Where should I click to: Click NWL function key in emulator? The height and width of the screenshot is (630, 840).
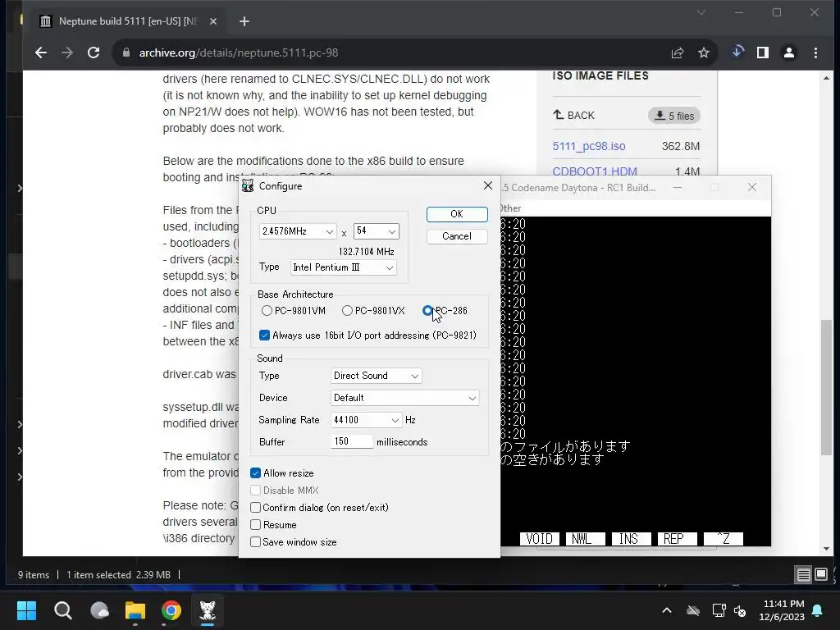[586, 539]
